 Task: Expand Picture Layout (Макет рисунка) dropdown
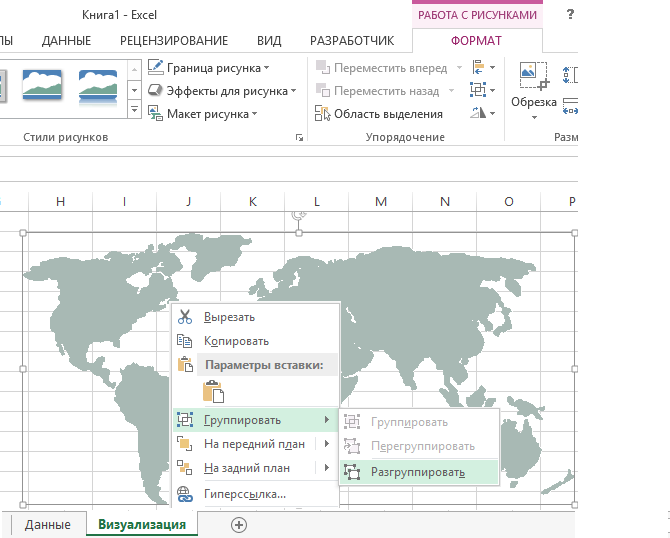pos(255,114)
